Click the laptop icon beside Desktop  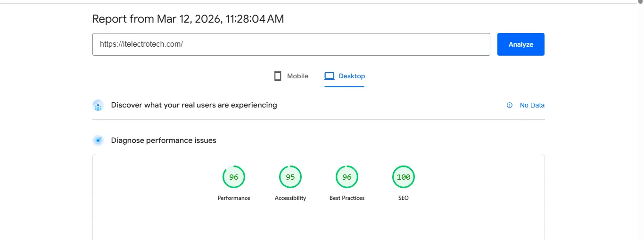[329, 76]
